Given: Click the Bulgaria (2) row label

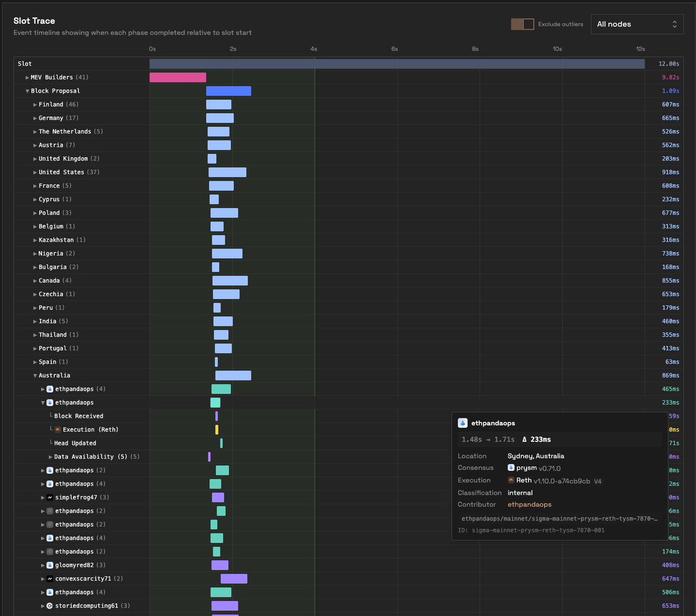Looking at the screenshot, I should (59, 267).
